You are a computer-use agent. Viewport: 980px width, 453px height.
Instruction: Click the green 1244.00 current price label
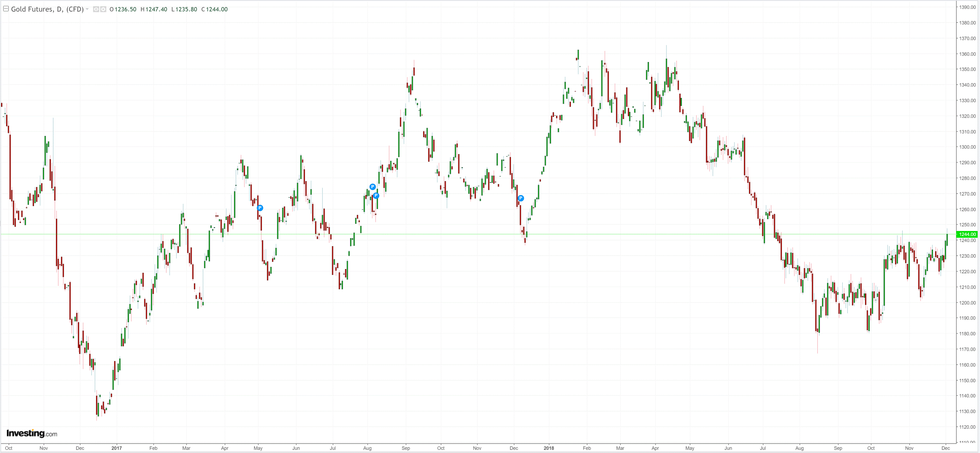click(967, 234)
